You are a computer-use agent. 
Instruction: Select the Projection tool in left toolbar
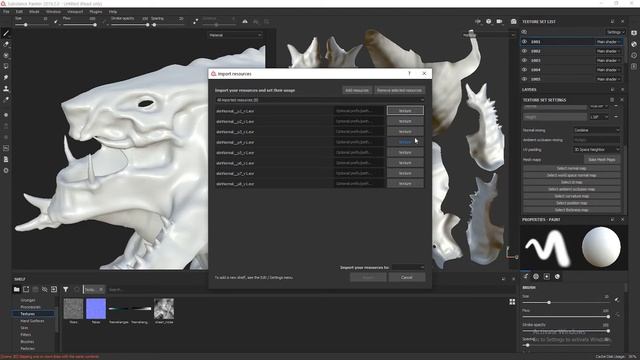(x=6, y=55)
